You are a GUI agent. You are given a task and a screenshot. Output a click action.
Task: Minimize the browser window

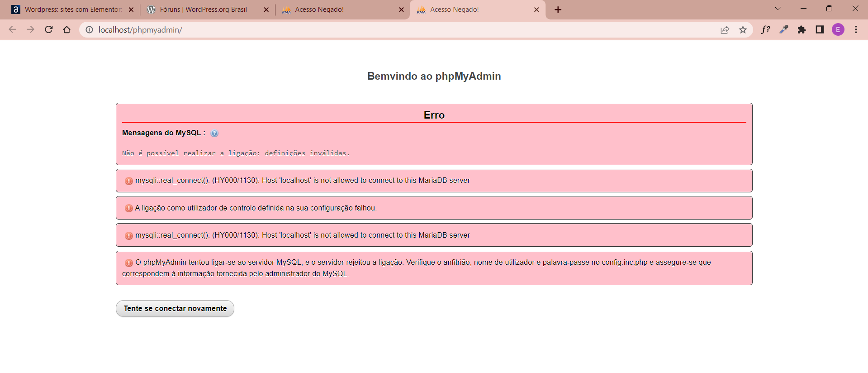[803, 9]
